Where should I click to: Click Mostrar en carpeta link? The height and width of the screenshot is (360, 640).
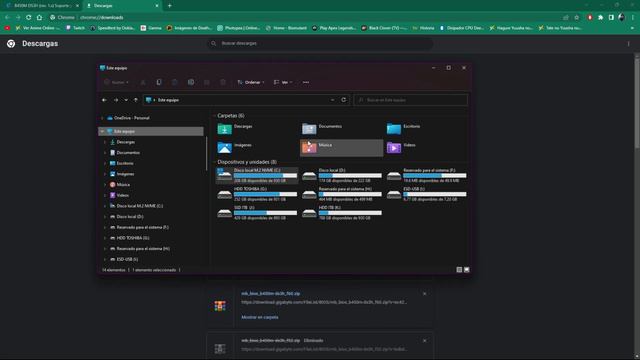coord(260,317)
